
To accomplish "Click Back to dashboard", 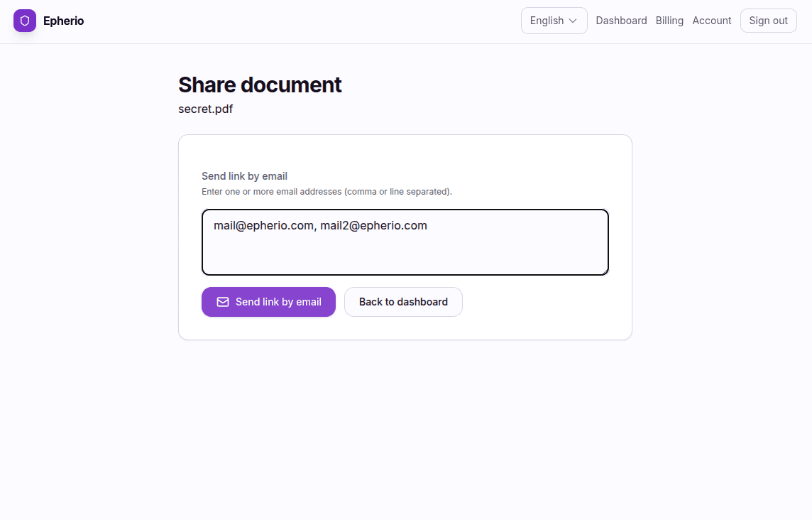I will click(403, 302).
